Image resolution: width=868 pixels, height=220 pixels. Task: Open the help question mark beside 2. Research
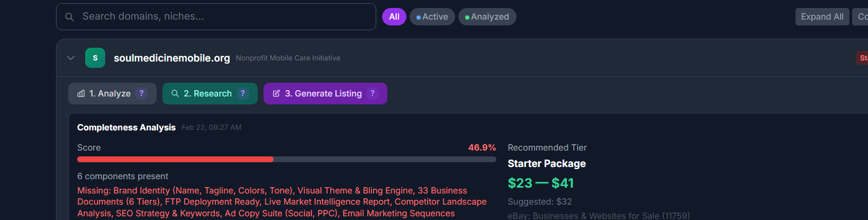tap(242, 94)
